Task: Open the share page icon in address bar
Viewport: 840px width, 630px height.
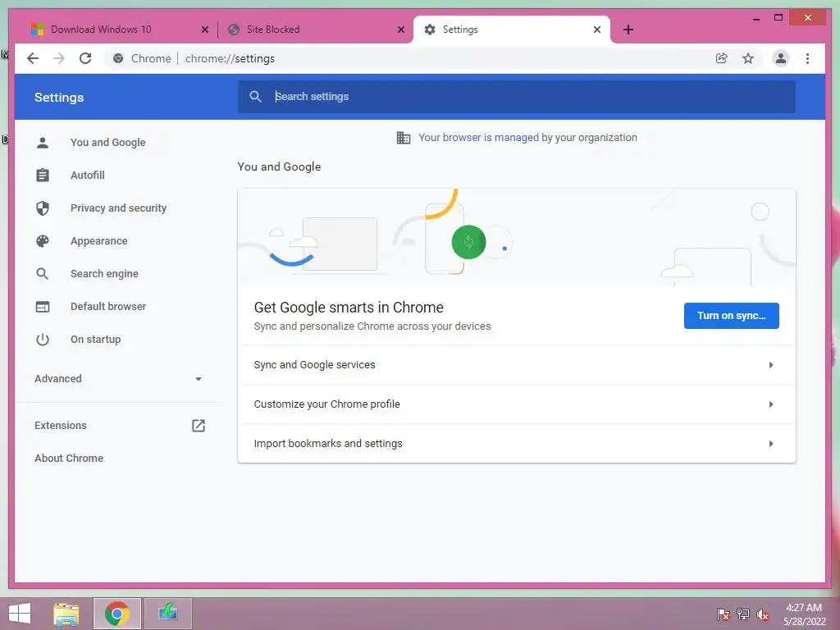Action: click(722, 58)
